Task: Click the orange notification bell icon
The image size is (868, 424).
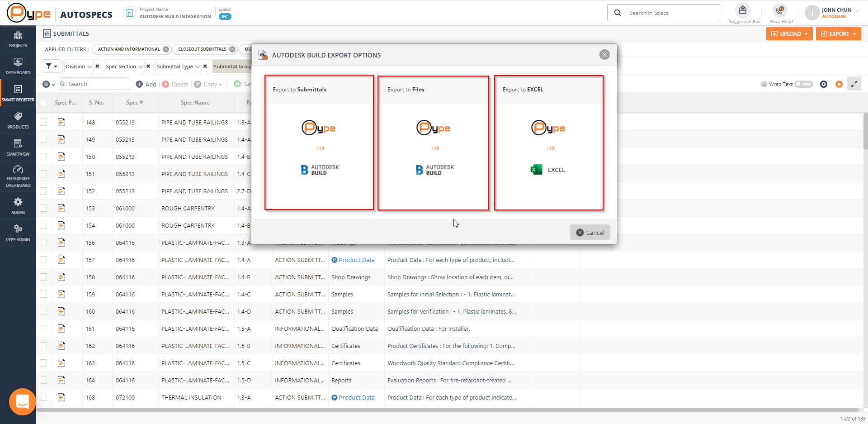Action: pyautogui.click(x=839, y=84)
